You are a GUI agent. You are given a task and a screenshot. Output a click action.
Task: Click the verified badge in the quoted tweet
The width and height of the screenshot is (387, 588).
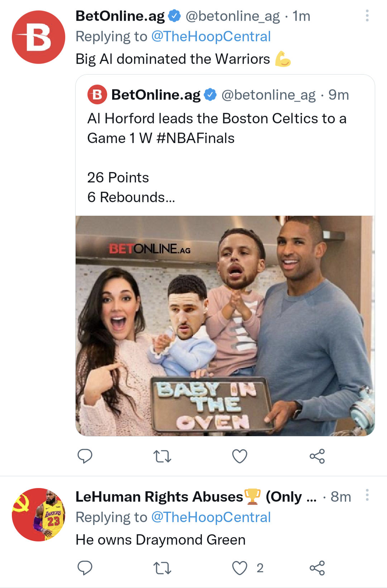click(210, 95)
